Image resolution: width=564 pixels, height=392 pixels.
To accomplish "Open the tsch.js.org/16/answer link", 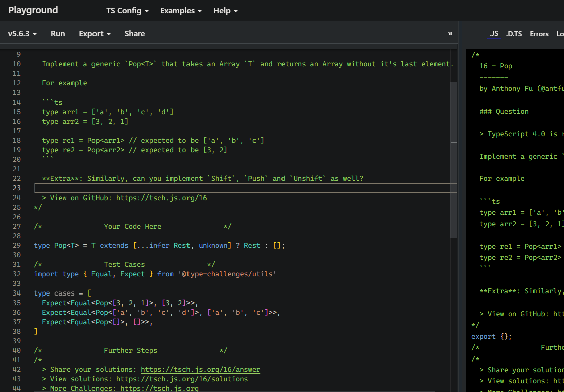I will tap(200, 370).
